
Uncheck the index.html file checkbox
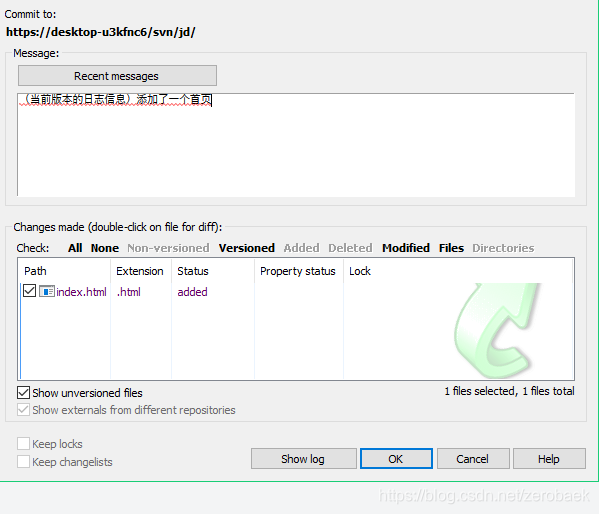(29, 291)
